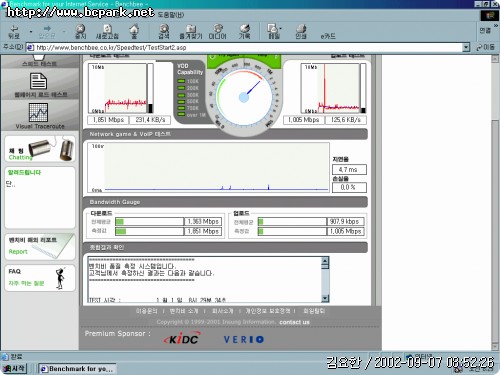Click the 231.4 KB/s download value
The image size is (500, 375).
tap(150, 120)
